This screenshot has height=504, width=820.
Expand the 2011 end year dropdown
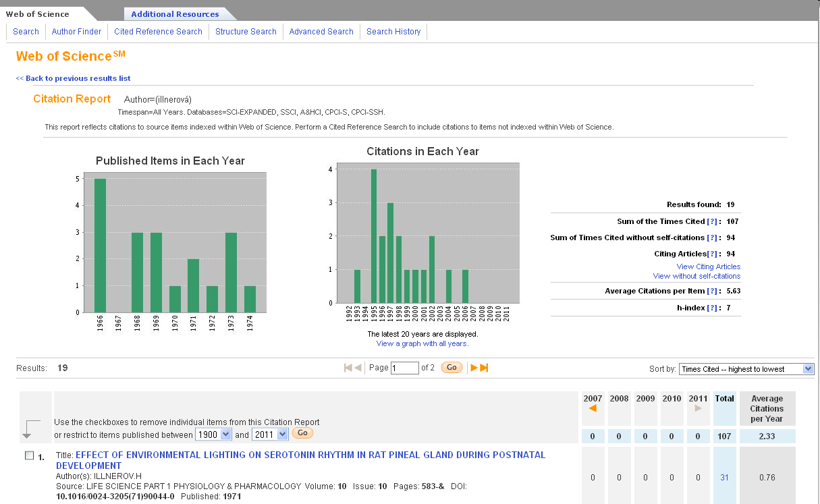(x=270, y=435)
